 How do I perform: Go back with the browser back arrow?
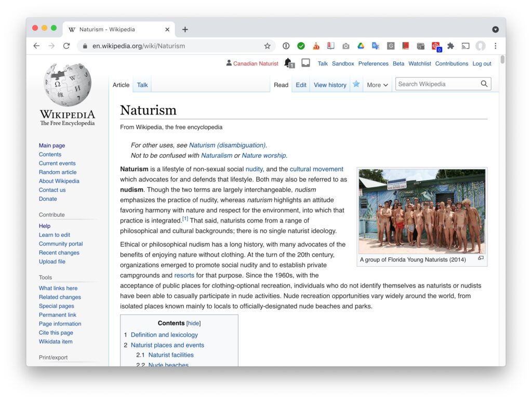[37, 46]
